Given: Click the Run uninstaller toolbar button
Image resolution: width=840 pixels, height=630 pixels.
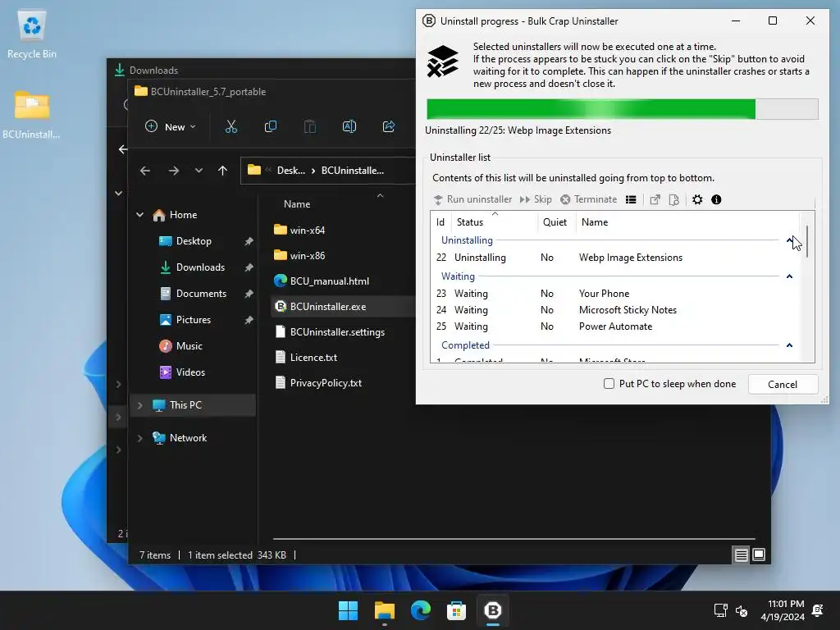Looking at the screenshot, I should click(472, 199).
